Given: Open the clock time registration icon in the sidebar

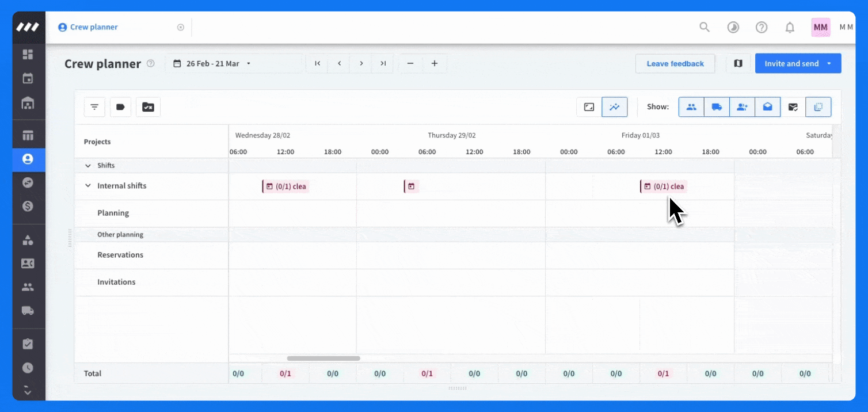Looking at the screenshot, I should click(28, 368).
